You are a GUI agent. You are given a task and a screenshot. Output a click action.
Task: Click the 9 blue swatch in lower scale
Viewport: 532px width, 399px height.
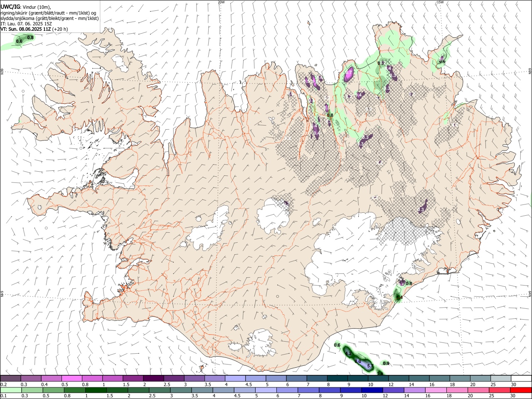pos(350,390)
